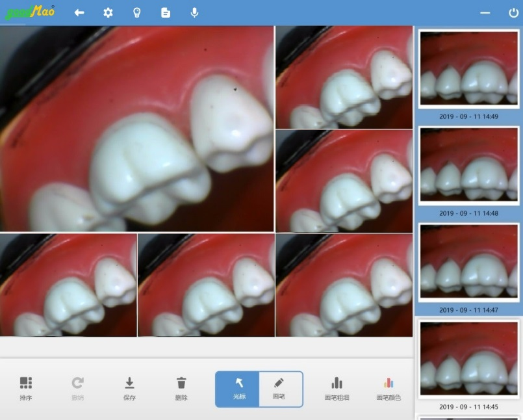Click the 撤销 undo button
The height and width of the screenshot is (420, 523).
coord(77,388)
